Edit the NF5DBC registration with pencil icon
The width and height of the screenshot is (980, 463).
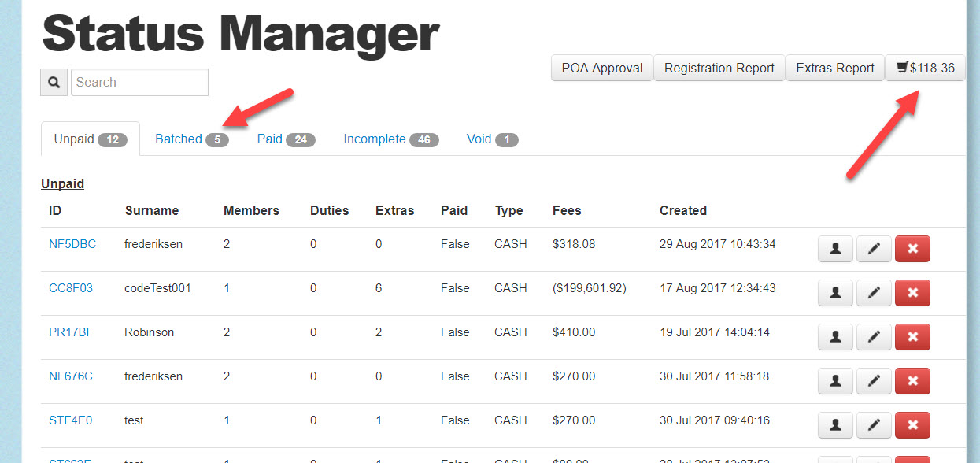(874, 249)
